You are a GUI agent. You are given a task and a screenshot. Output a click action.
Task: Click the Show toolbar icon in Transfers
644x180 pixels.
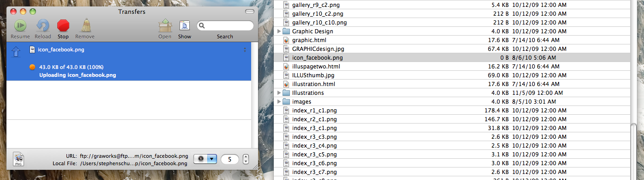185,25
